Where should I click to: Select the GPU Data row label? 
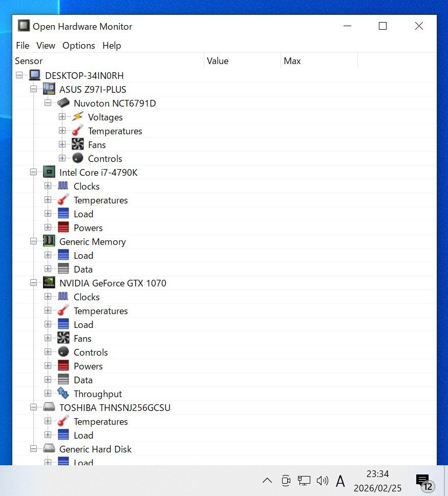[x=83, y=380]
